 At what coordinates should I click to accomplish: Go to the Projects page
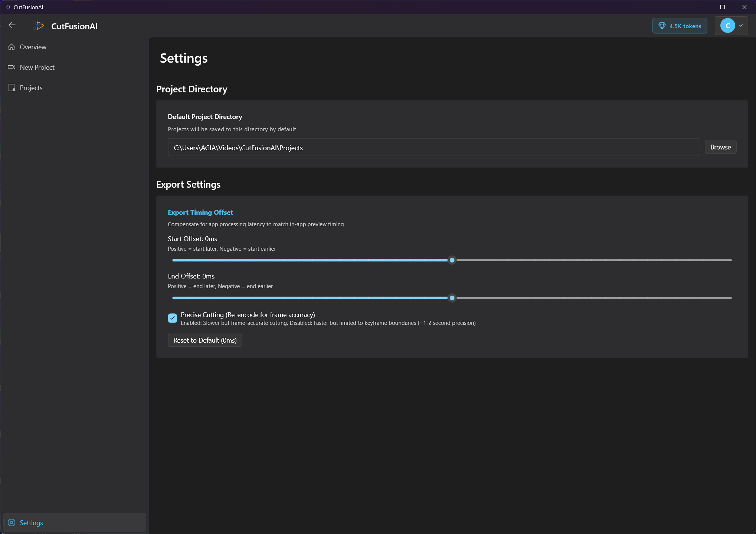[x=31, y=88]
